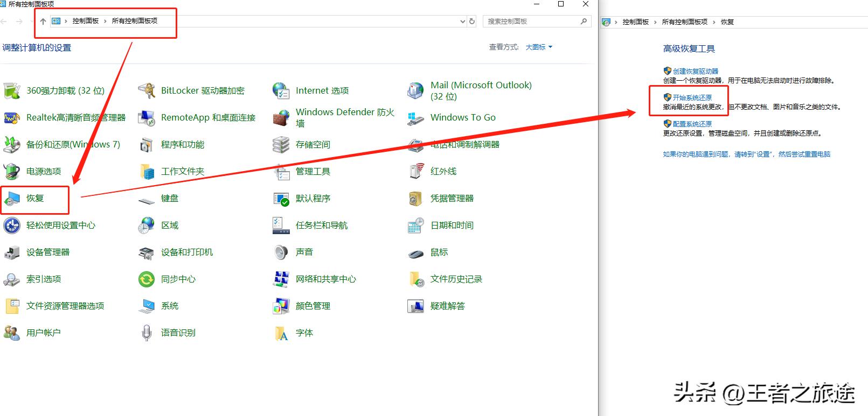This screenshot has width=868, height=416.
Task: Click 控制面板 breadcrumb in 恢复 window
Action: click(636, 22)
